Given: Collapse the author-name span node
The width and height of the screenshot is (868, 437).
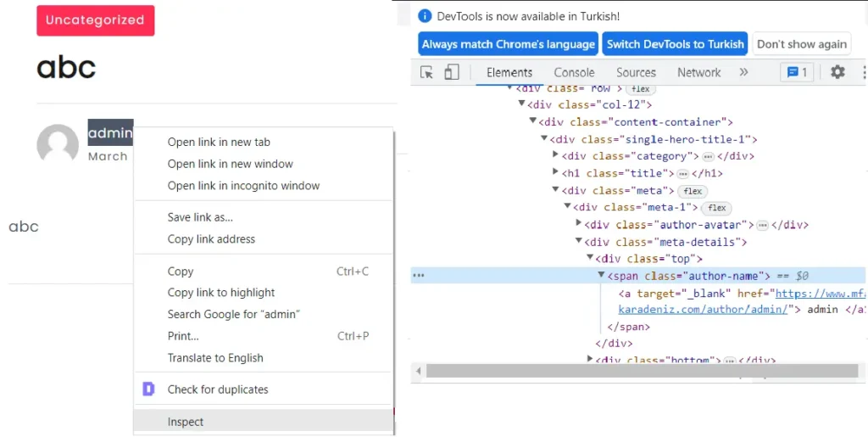Looking at the screenshot, I should point(601,276).
